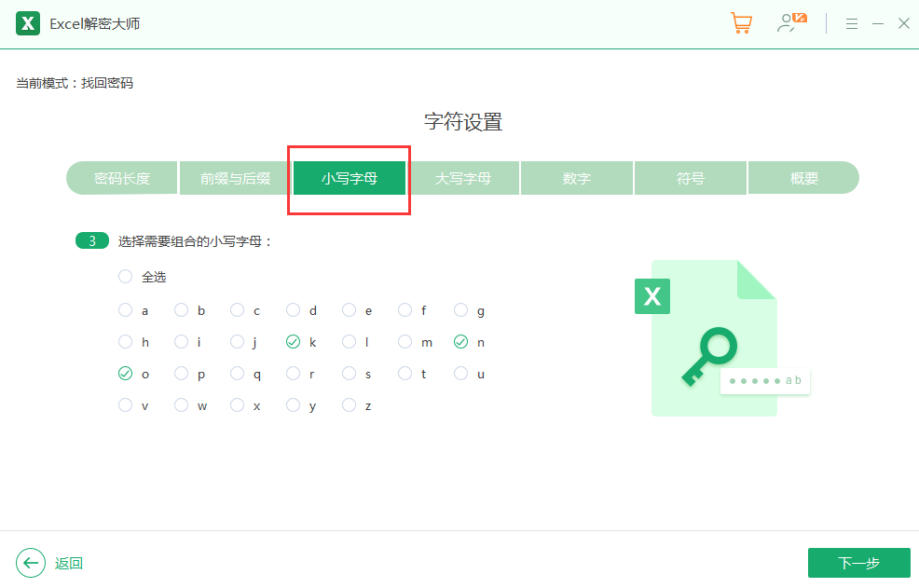Minimize the Excel解密大师 window
Screen dimensions: 919x588
point(878,24)
